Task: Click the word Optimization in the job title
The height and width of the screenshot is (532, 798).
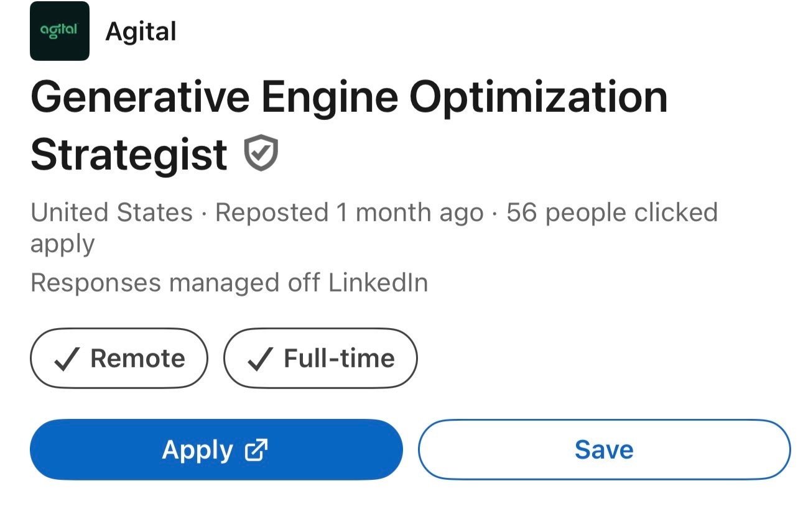Action: pos(539,98)
